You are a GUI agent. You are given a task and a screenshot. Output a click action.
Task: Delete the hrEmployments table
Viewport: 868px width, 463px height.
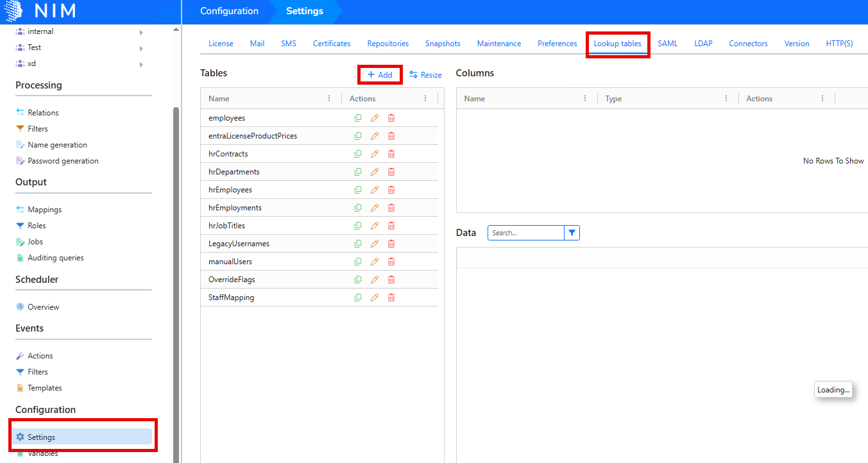[x=391, y=208]
